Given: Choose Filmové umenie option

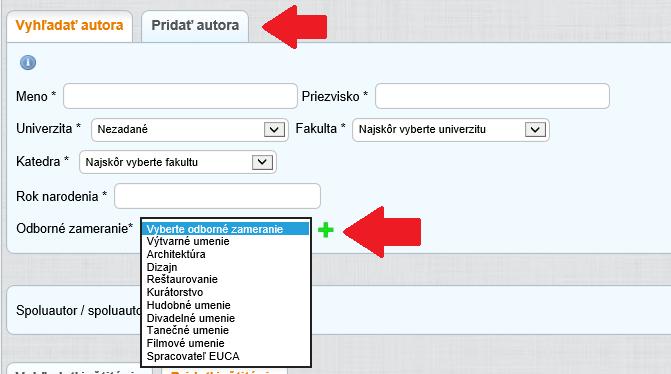Looking at the screenshot, I should pyautogui.click(x=226, y=343).
